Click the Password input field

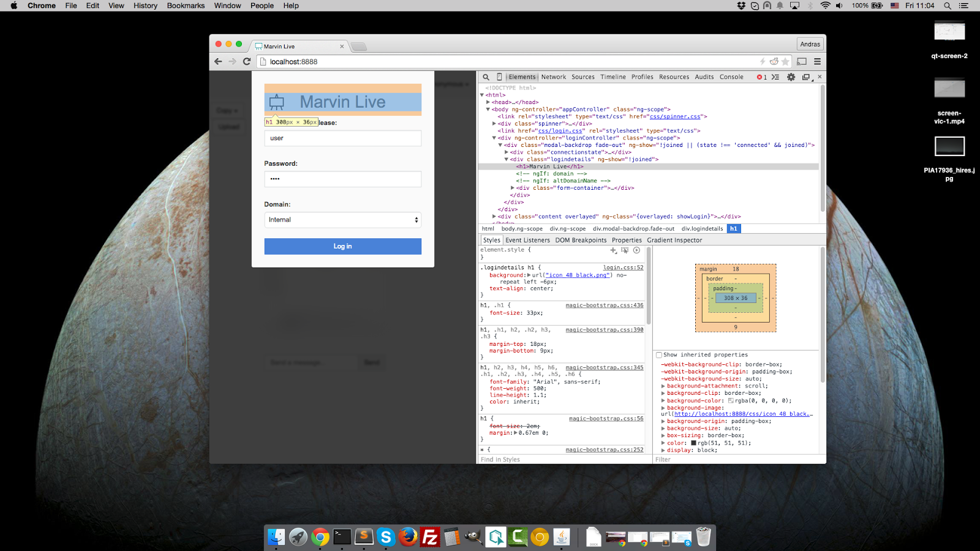point(342,179)
